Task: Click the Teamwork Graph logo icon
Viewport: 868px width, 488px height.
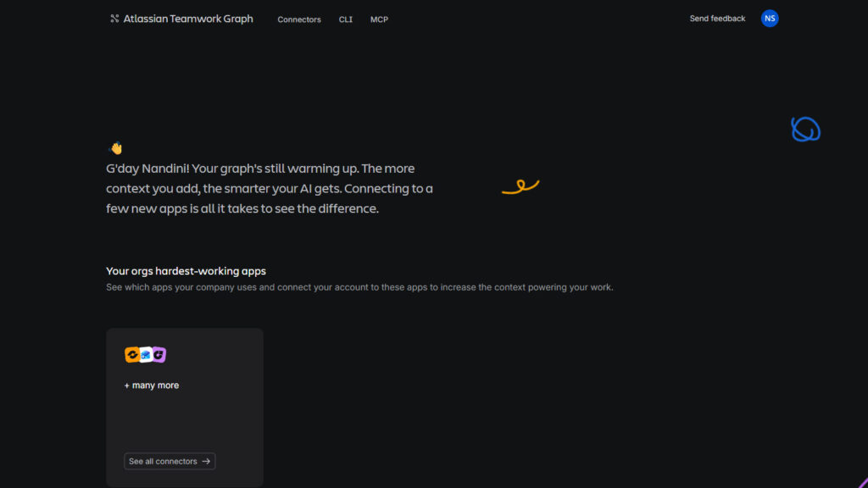Action: [x=114, y=19]
